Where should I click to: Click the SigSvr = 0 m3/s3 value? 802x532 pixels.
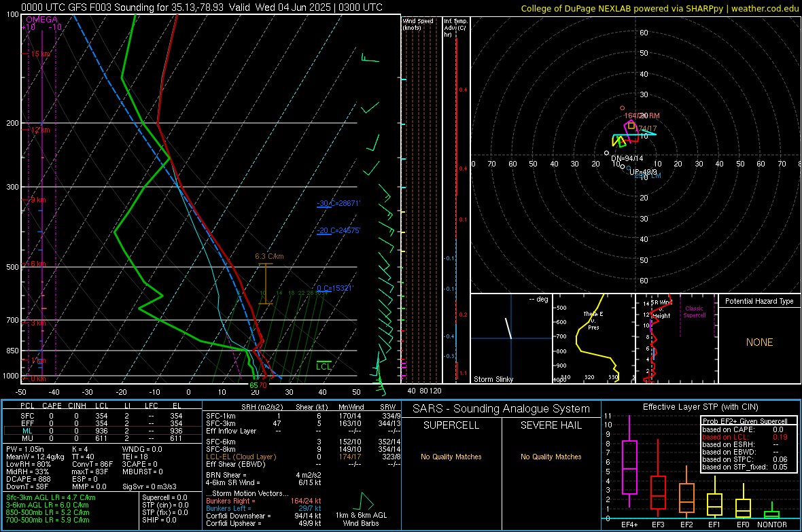pyautogui.click(x=150, y=487)
